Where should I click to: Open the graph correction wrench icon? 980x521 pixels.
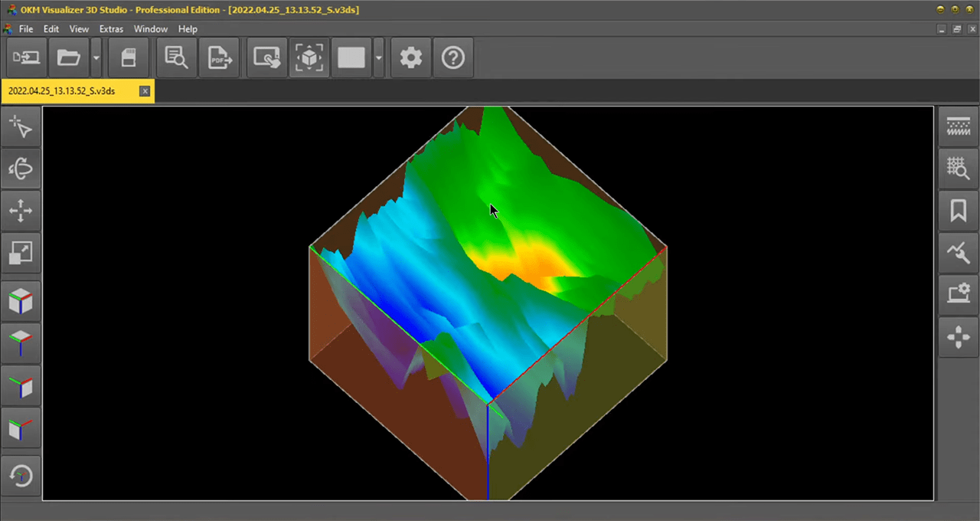pos(959,252)
